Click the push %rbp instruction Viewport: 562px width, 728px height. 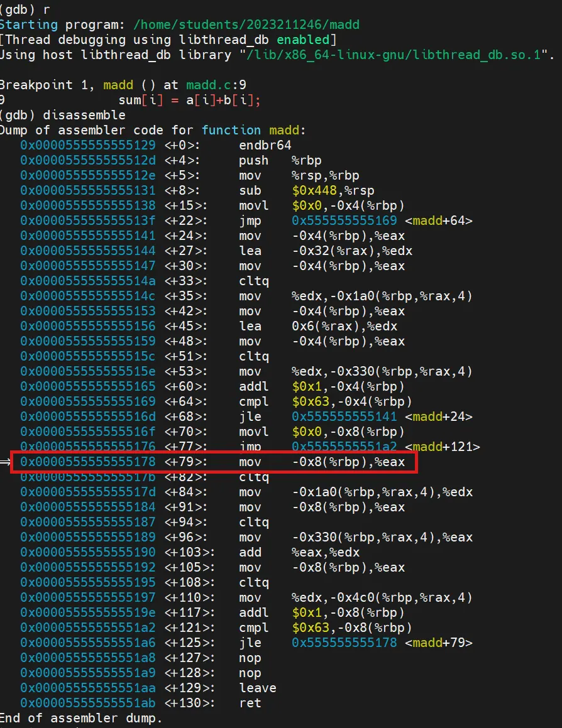280,160
